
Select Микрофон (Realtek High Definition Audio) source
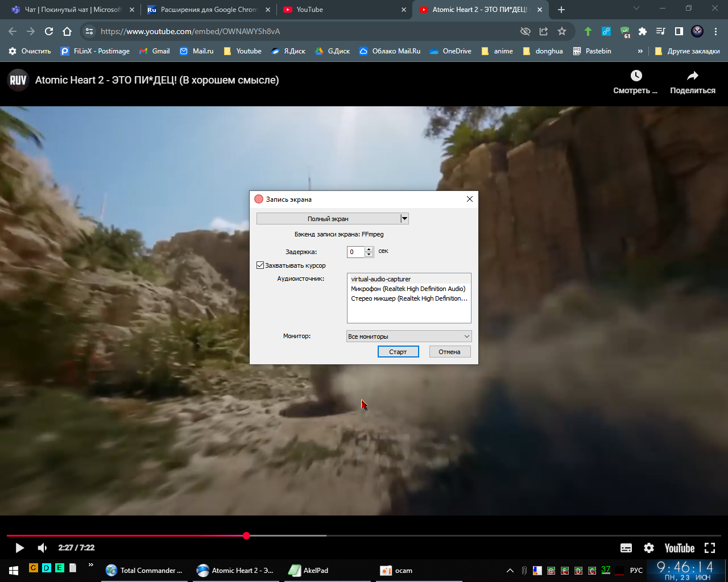[x=409, y=289]
